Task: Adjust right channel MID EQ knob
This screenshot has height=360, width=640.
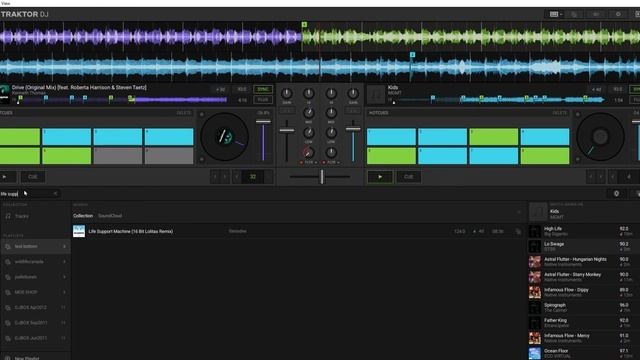Action: (x=331, y=113)
